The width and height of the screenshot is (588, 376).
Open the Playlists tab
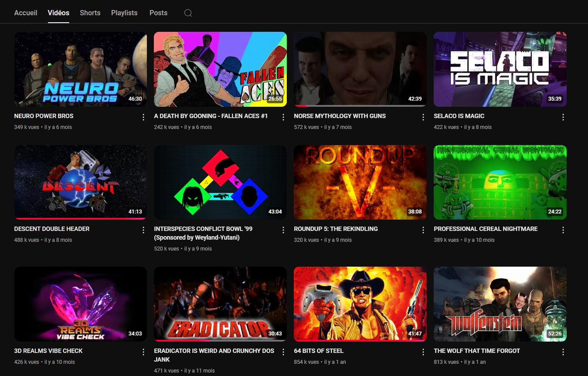(x=124, y=13)
